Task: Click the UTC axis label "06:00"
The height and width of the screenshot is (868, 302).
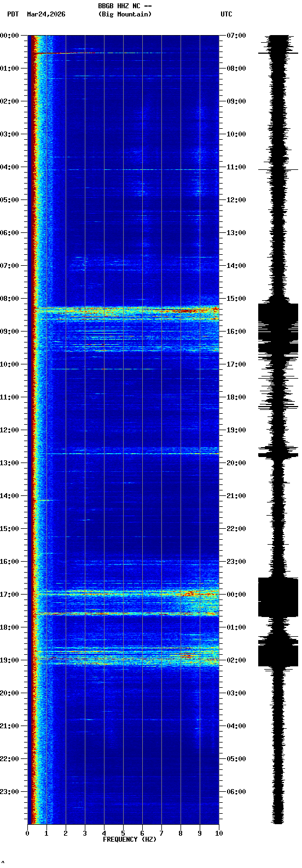Action: coord(236,792)
